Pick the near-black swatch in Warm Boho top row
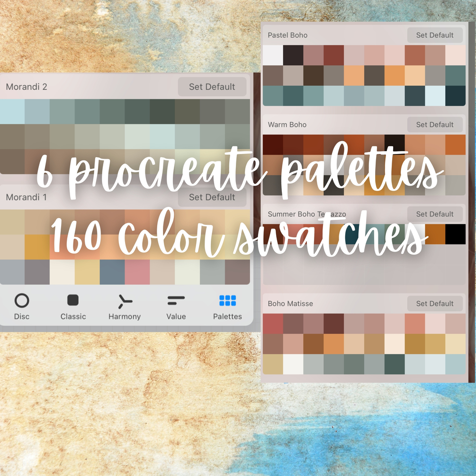The image size is (476, 476). [x=395, y=145]
